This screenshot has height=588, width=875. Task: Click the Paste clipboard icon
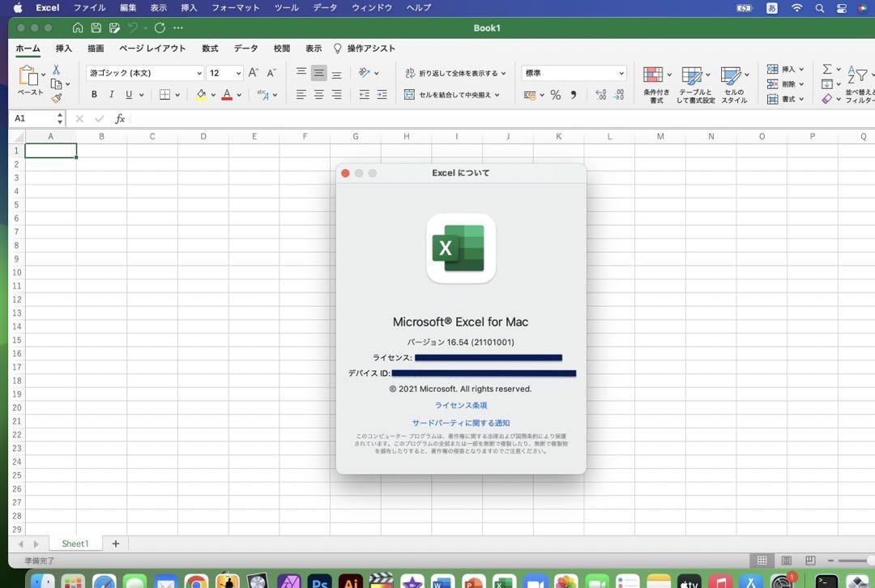click(x=28, y=75)
